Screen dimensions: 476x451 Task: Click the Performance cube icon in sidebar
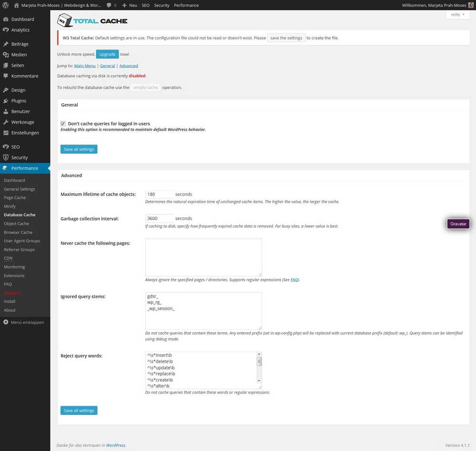5,168
